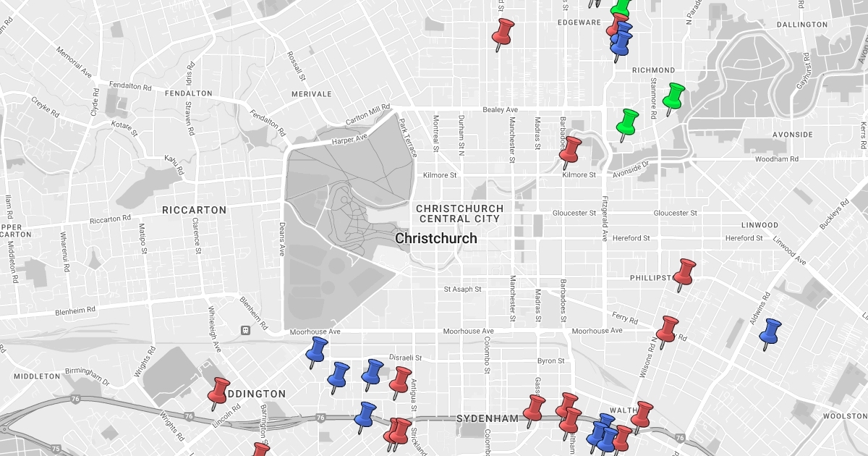The image size is (868, 456).
Task: Select the red pin beside Antigua St
Action: click(x=400, y=380)
